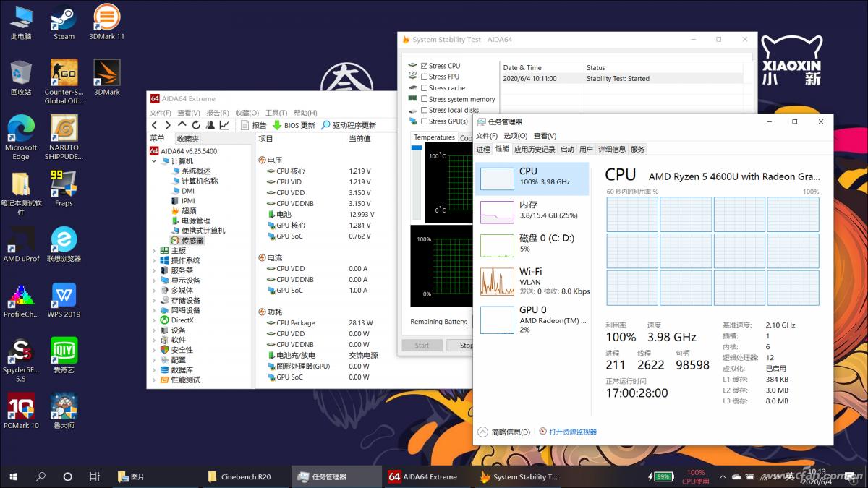Screen dimensions: 868x488
Task: Open the Spyder5Elite desktop icon
Action: (21, 360)
